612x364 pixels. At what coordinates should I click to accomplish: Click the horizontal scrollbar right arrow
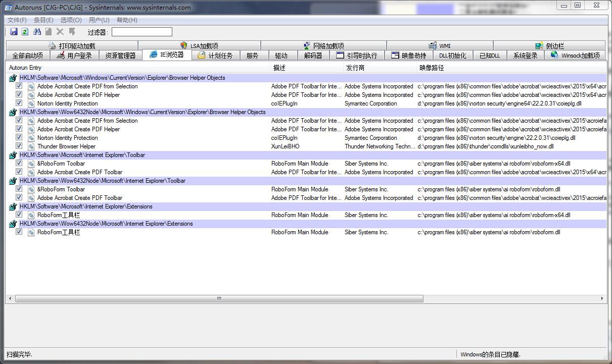[602, 299]
